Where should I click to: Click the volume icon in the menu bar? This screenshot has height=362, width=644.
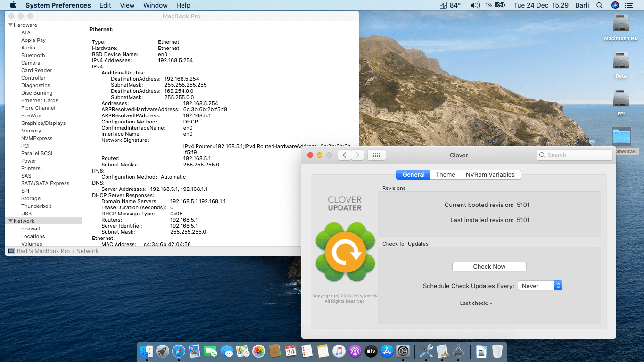tap(474, 5)
